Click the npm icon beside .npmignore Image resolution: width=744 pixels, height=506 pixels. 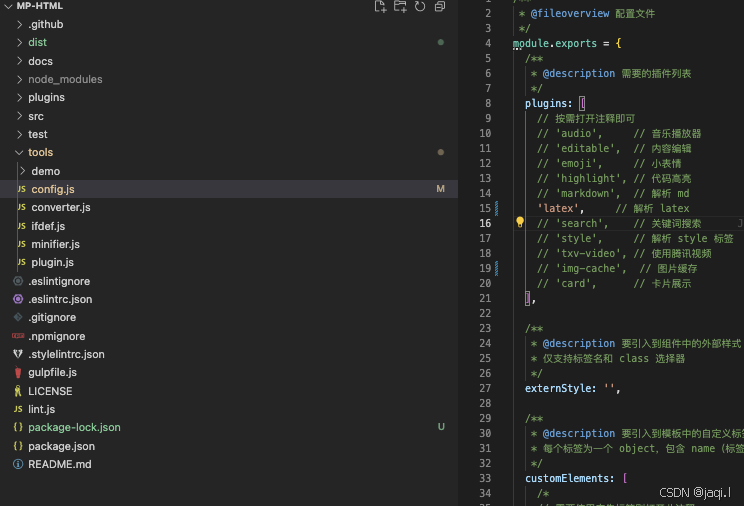pyautogui.click(x=18, y=336)
